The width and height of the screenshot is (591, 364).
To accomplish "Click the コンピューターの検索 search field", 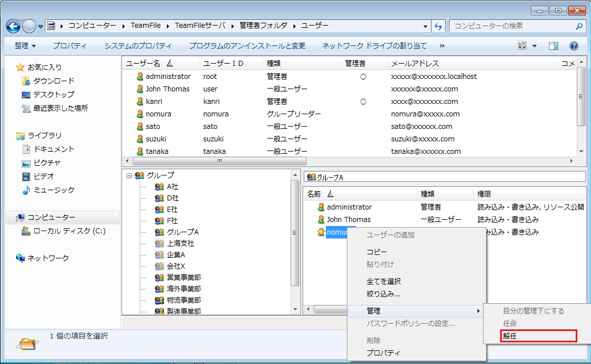I will [512, 26].
